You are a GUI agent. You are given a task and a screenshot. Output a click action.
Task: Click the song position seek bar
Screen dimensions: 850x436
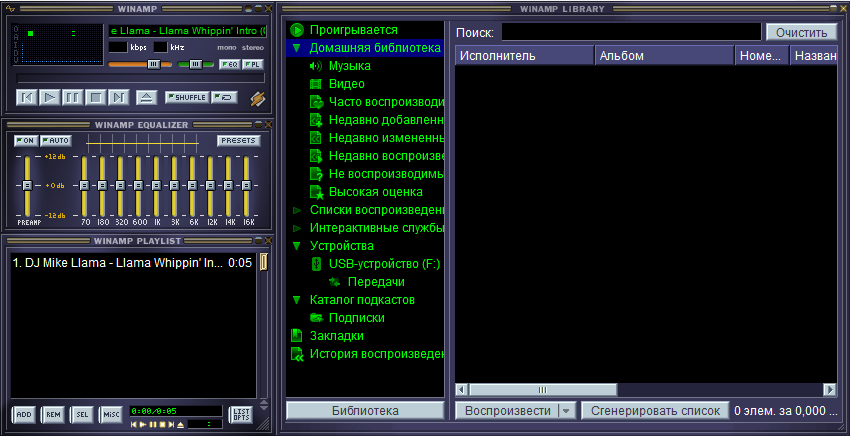point(141,78)
